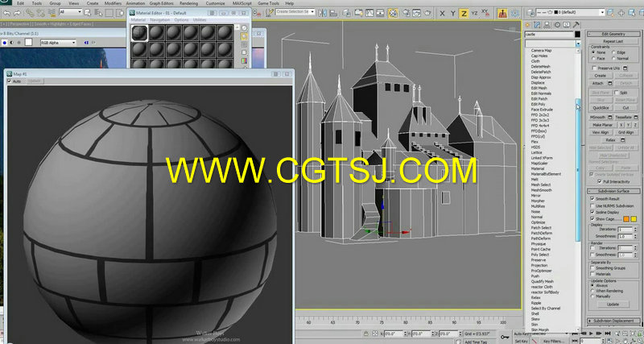Toggle Smooth Result checkbox
This screenshot has height=344, width=644.
[x=592, y=198]
